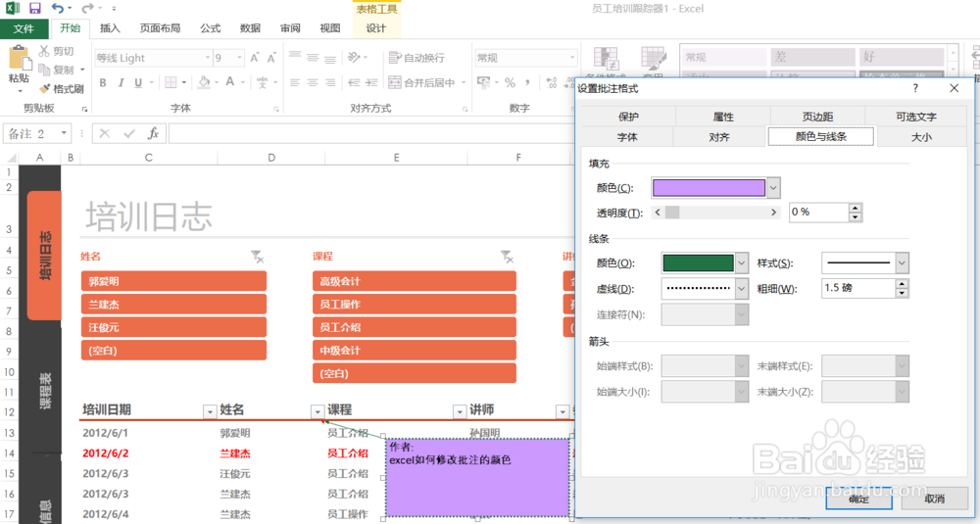Viewport: 980px width, 524px height.
Task: Switch to the 页边距 dialog tab
Action: click(817, 117)
